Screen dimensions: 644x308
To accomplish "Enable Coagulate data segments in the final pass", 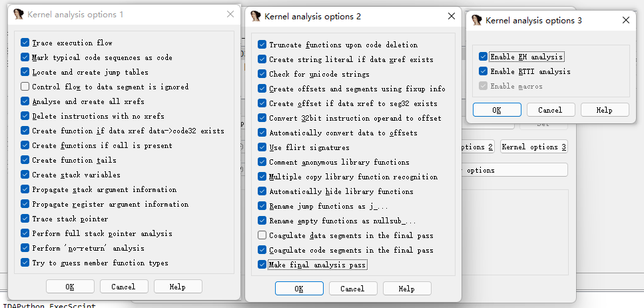I will [x=262, y=235].
